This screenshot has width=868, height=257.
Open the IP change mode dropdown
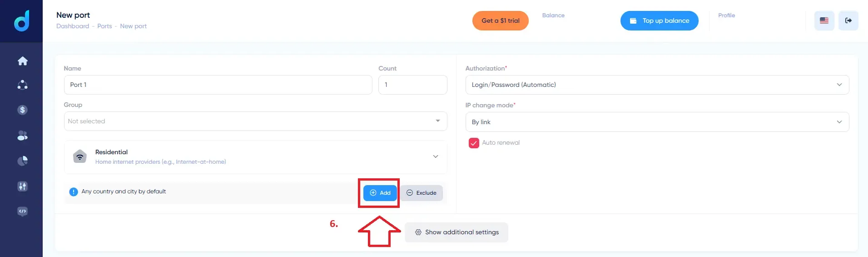[657, 122]
